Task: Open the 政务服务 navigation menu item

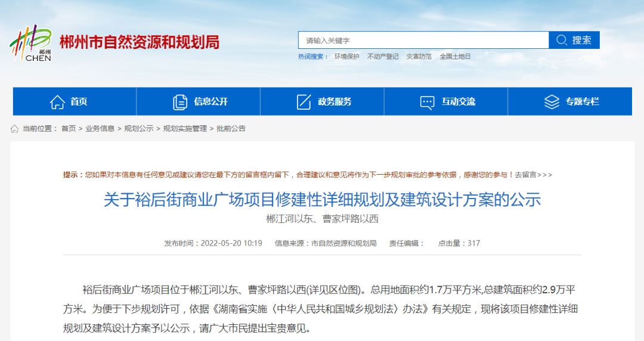Action: 323,101
